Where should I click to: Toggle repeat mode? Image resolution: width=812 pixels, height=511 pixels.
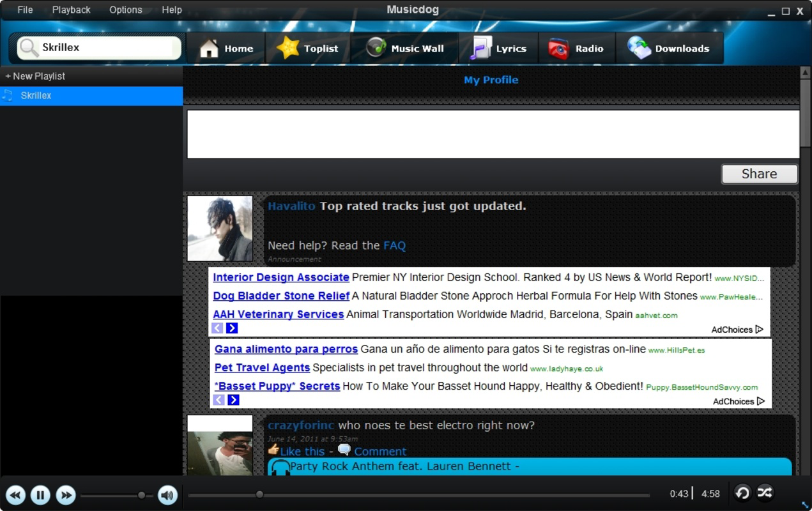(742, 492)
